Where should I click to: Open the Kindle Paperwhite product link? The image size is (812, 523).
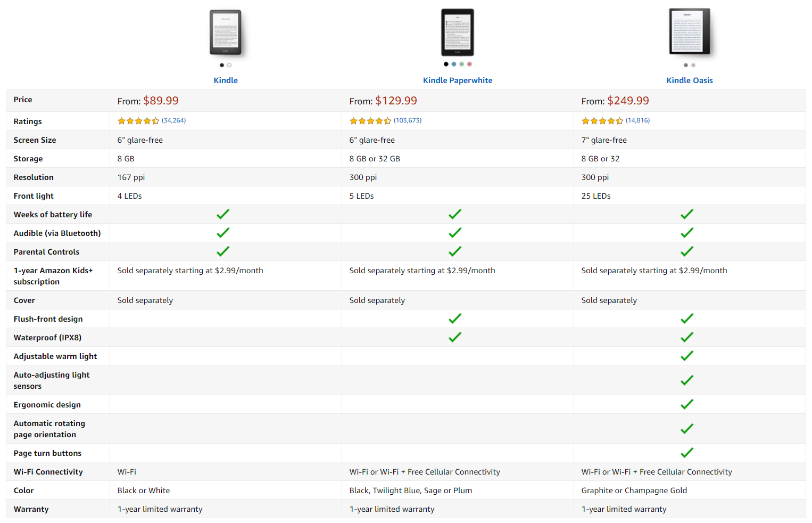point(458,80)
